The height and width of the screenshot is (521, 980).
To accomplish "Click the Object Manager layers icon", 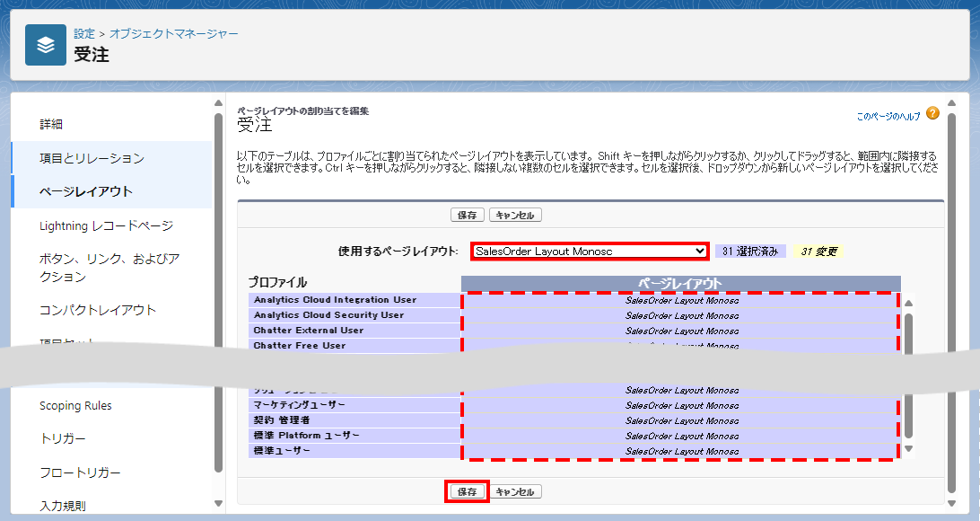I will point(46,45).
